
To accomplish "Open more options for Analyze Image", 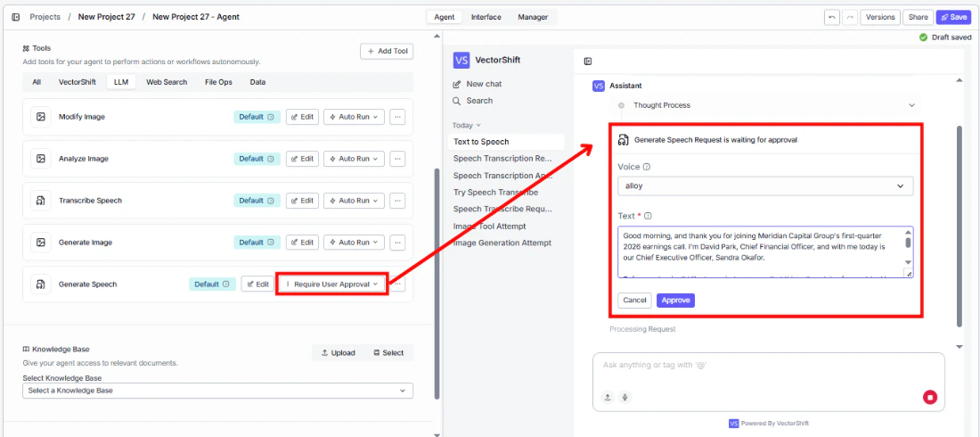I will (x=397, y=159).
